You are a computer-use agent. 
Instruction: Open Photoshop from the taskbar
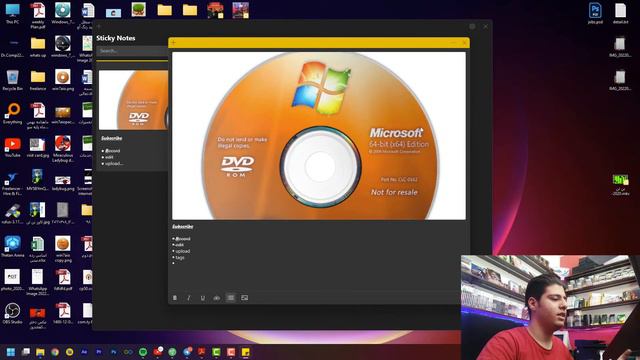(113, 352)
